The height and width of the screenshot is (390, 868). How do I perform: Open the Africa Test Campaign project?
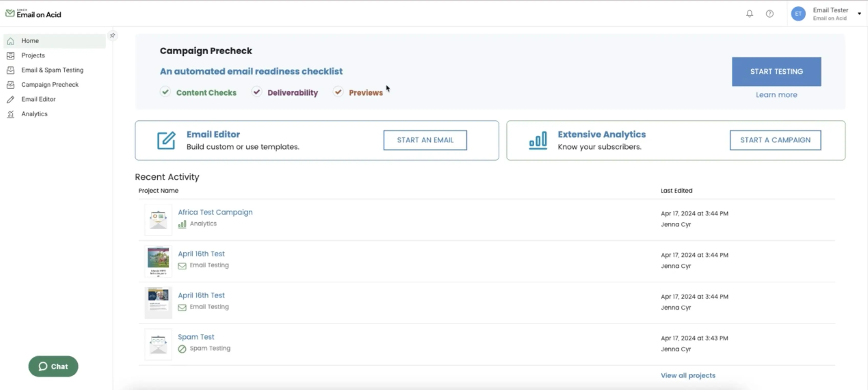click(x=215, y=212)
